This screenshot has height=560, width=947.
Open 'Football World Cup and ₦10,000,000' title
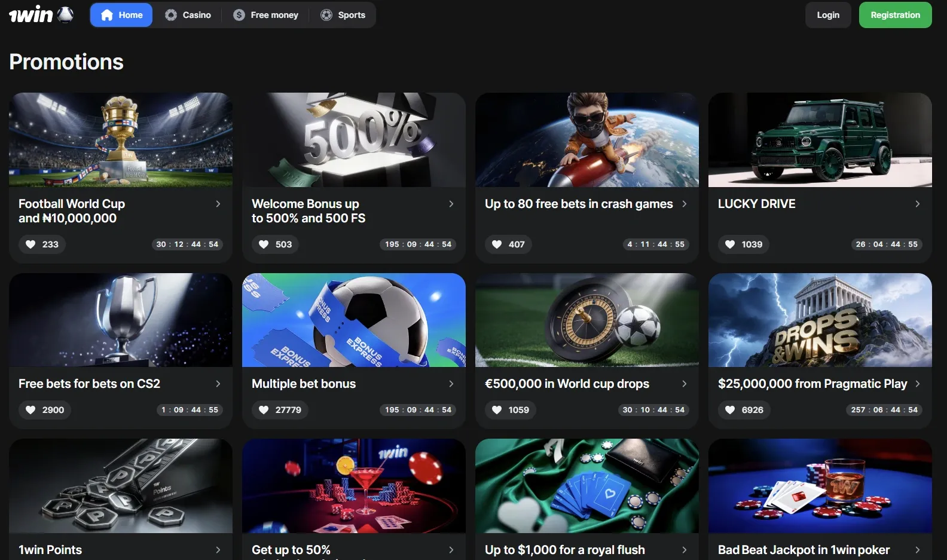click(x=72, y=211)
